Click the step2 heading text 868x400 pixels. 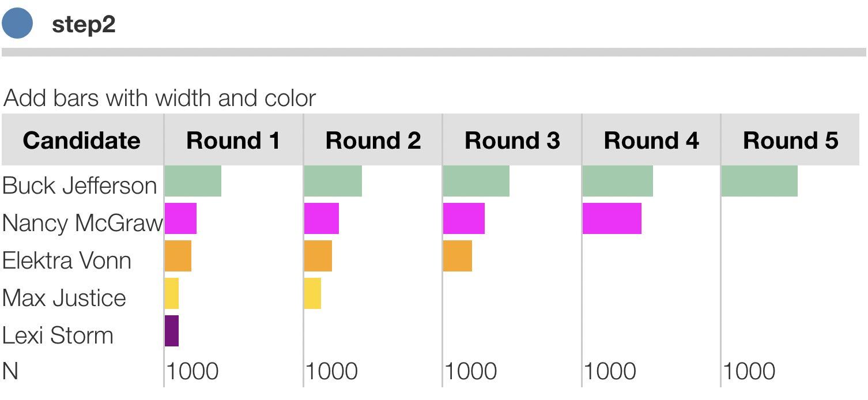84,25
